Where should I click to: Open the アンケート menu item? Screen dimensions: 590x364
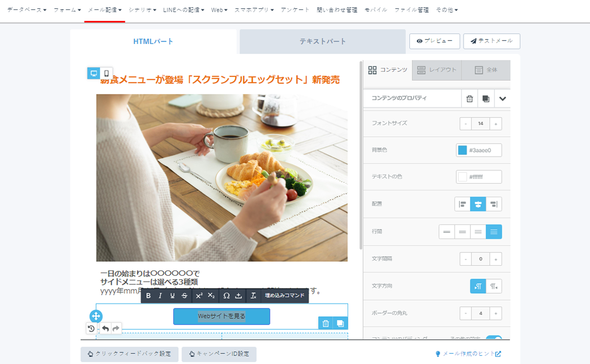click(x=295, y=10)
